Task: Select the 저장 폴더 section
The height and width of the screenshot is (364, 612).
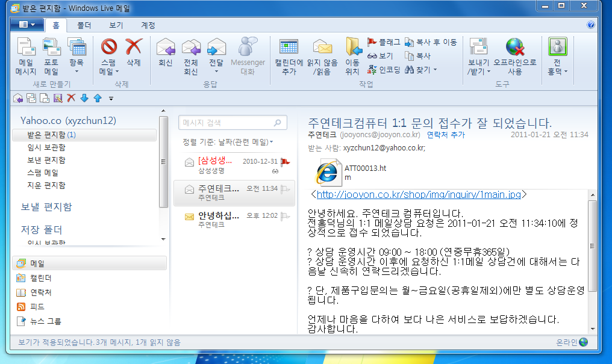Action: pyautogui.click(x=42, y=230)
